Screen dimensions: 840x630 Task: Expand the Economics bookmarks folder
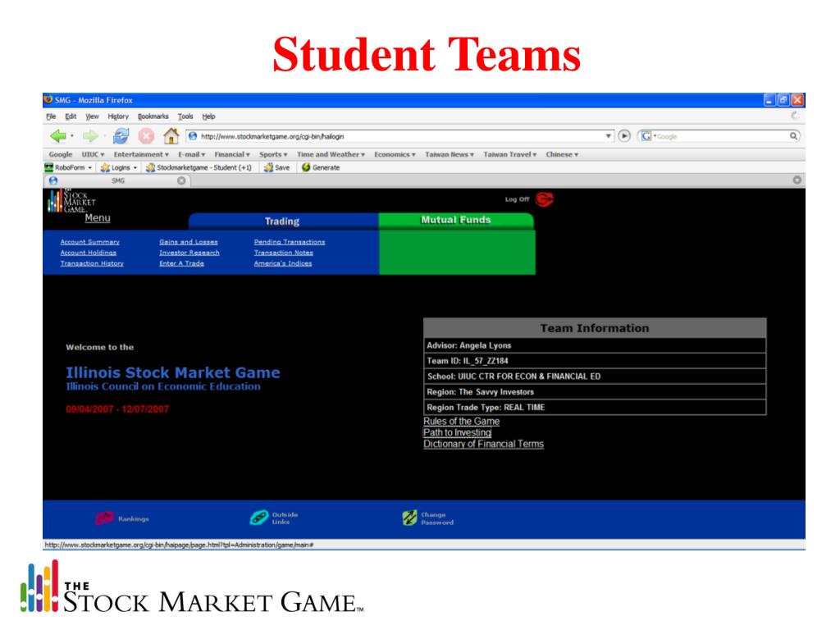(x=395, y=154)
